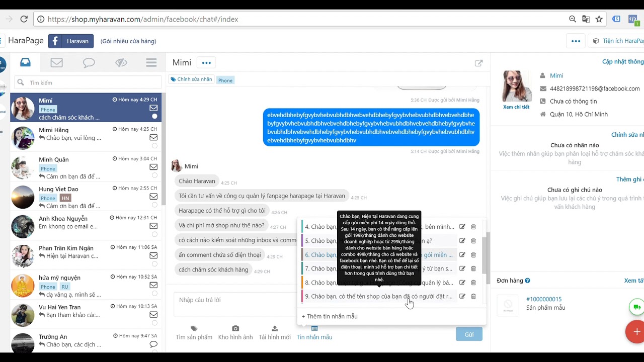Open the Anh Khoa Nguyễn conversation

coord(86,226)
